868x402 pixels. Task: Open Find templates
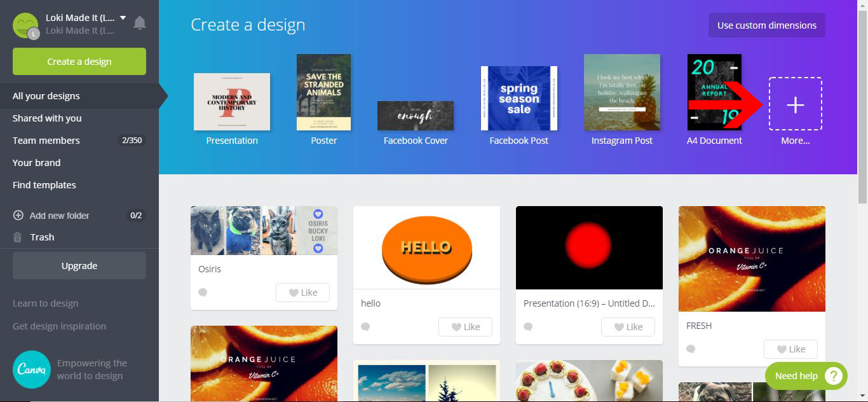tap(43, 184)
